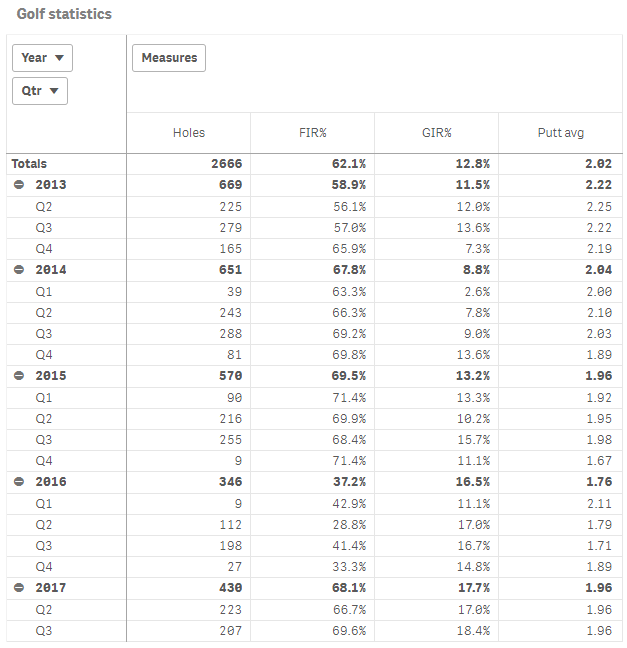Click the 2666 total holes cell

coord(226,163)
